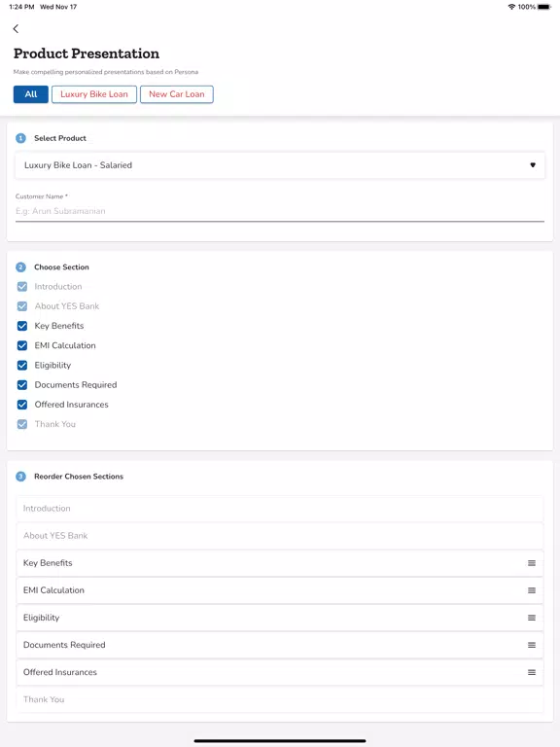
Task: Toggle the Offered Insurances checkbox
Action: pos(22,405)
